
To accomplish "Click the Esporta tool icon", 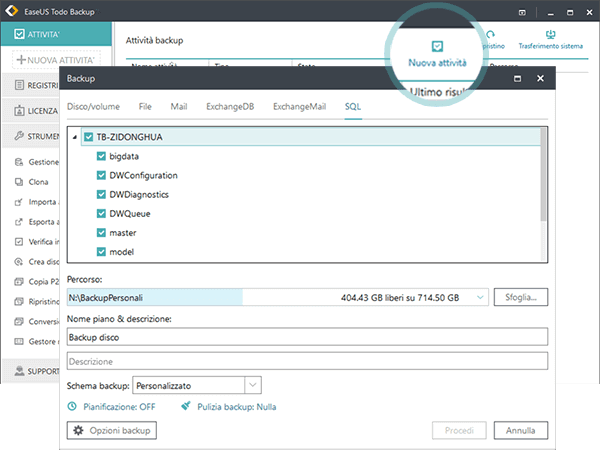I will (x=19, y=222).
